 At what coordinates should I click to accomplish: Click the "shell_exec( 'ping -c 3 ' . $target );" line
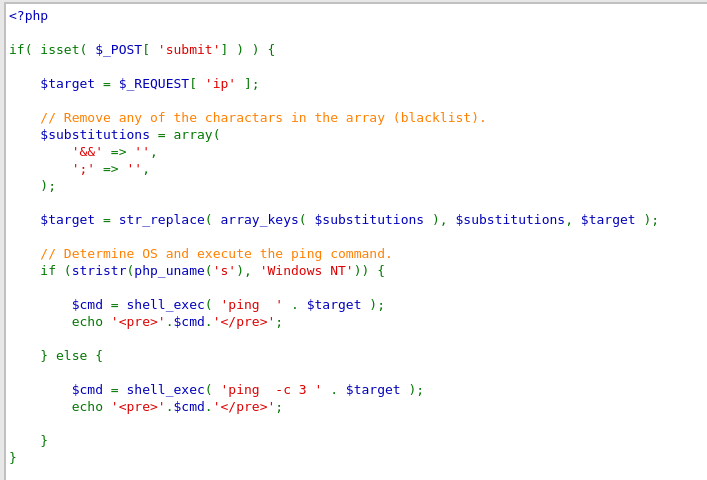pyautogui.click(x=248, y=389)
